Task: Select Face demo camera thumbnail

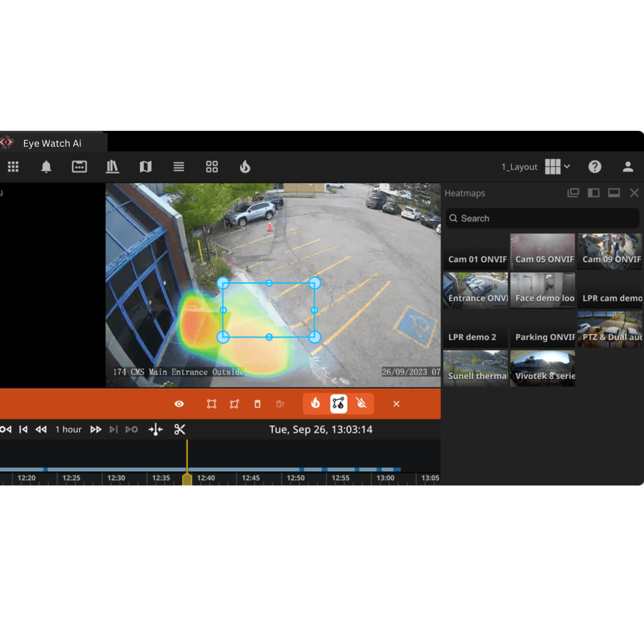Action: click(x=543, y=290)
